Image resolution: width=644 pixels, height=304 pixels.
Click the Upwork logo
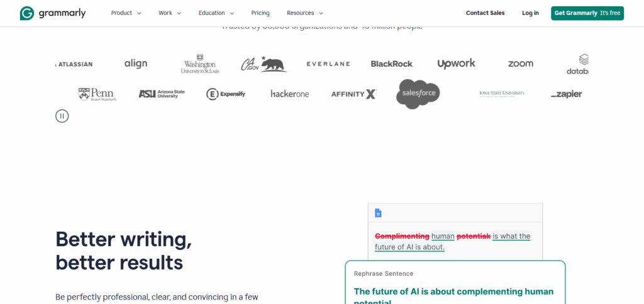(457, 64)
